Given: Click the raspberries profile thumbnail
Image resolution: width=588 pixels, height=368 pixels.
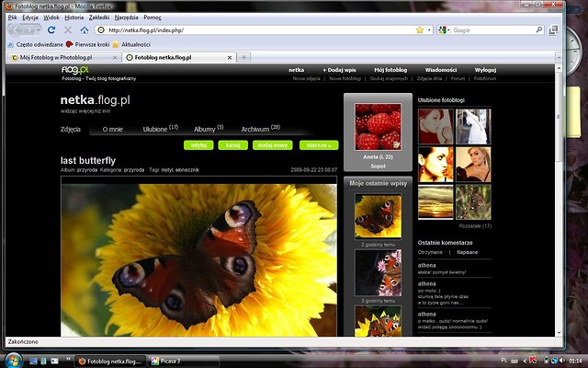Looking at the screenshot, I should [378, 127].
